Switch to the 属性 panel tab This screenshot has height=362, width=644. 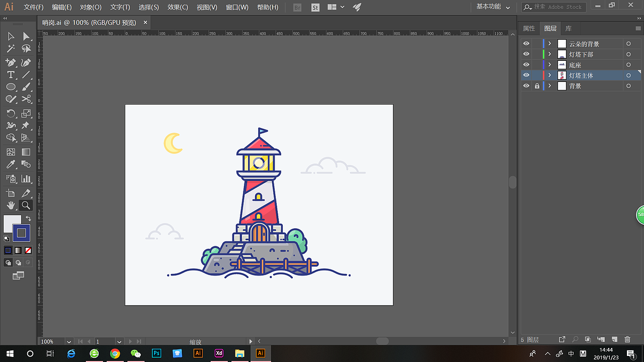click(x=529, y=28)
